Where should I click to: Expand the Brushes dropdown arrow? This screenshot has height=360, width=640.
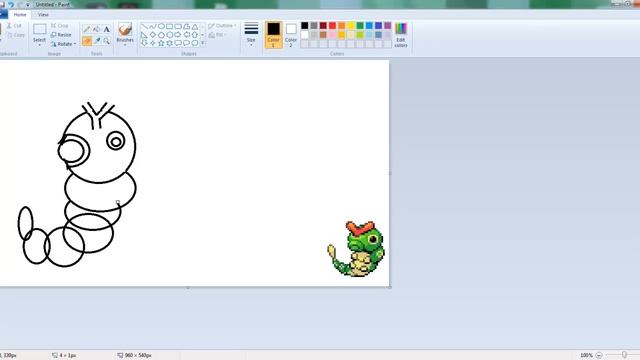click(x=125, y=45)
